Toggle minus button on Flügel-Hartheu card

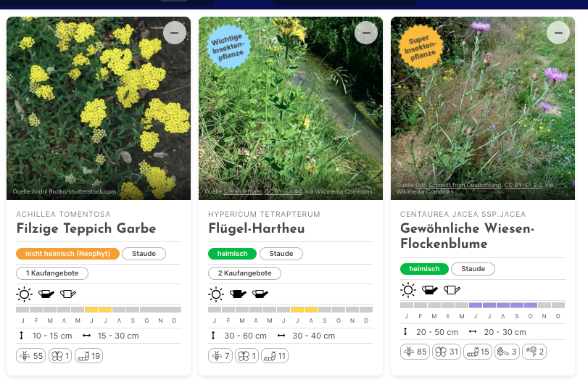pyautogui.click(x=366, y=33)
